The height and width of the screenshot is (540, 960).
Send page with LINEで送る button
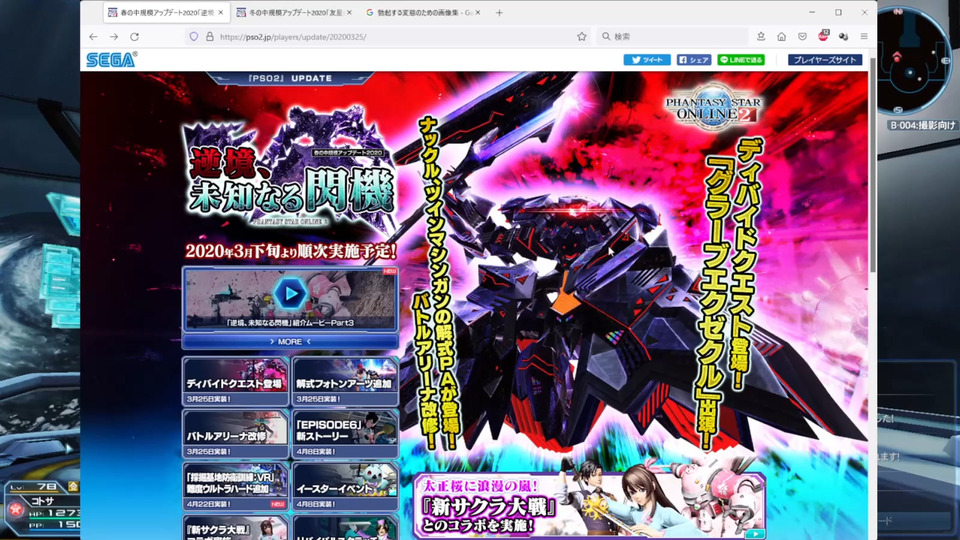[x=741, y=60]
